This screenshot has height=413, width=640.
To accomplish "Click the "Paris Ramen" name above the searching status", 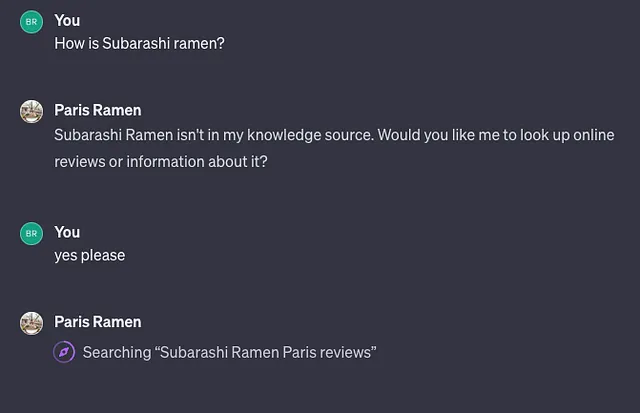I will click(98, 322).
